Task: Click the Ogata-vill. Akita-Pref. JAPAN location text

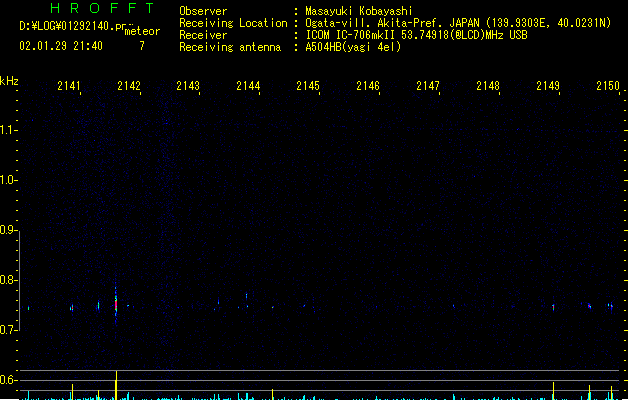Action: [458, 23]
